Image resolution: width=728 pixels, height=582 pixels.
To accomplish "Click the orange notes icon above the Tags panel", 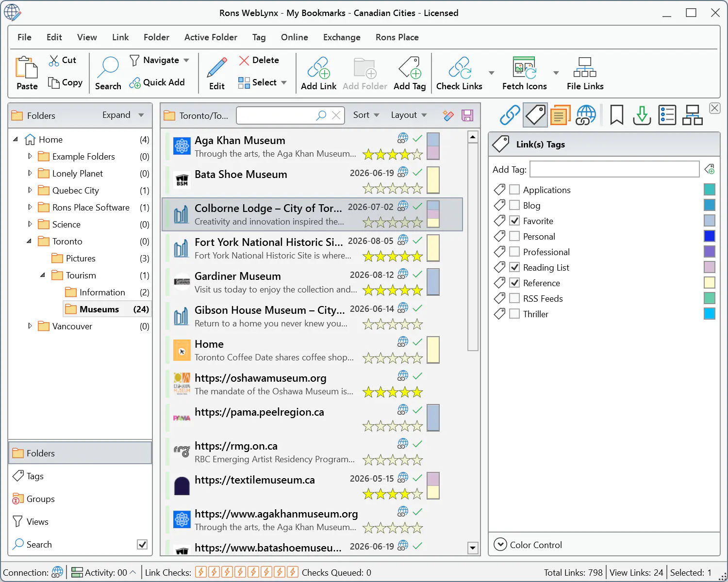I will [560, 115].
